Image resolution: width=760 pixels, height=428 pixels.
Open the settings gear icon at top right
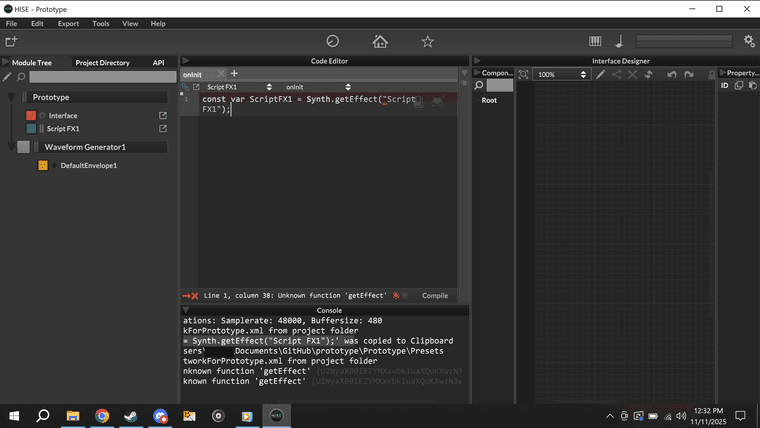coord(749,41)
